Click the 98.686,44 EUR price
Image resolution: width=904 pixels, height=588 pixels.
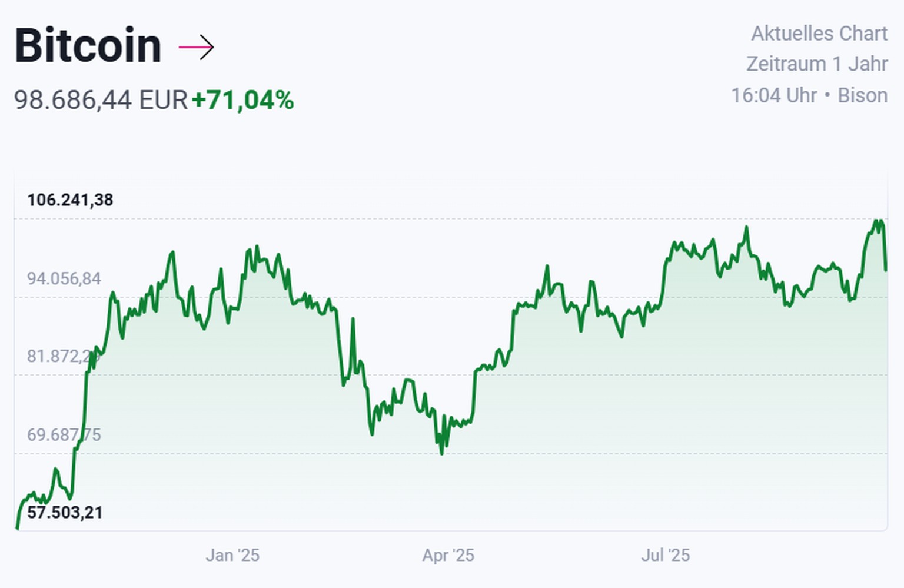[x=101, y=100]
